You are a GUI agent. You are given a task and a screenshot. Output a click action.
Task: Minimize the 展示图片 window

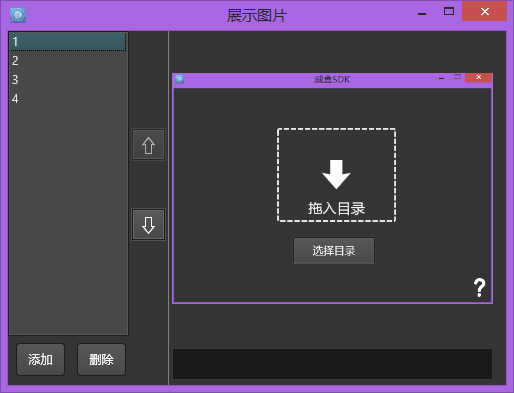[x=422, y=13]
